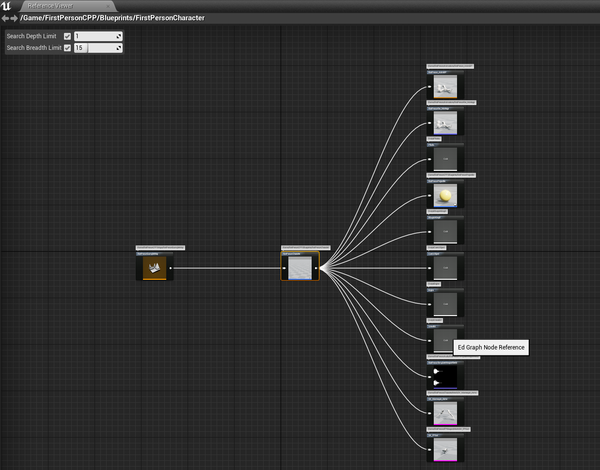Click the Search Depth Limit spinner arrow
600x470 pixels.
point(118,36)
